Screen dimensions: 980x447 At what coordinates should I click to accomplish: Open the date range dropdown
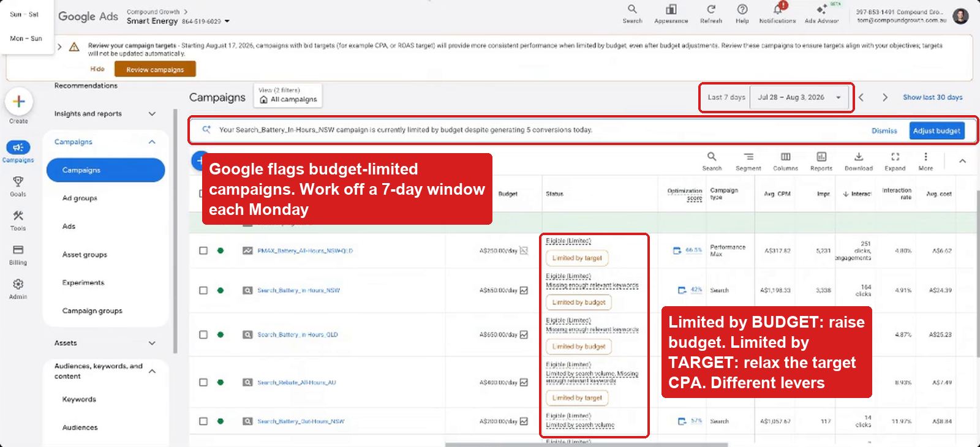click(799, 97)
